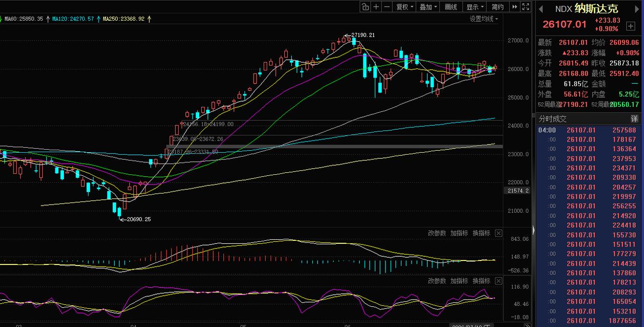Click the 昨收 25873.18 value

(624, 63)
